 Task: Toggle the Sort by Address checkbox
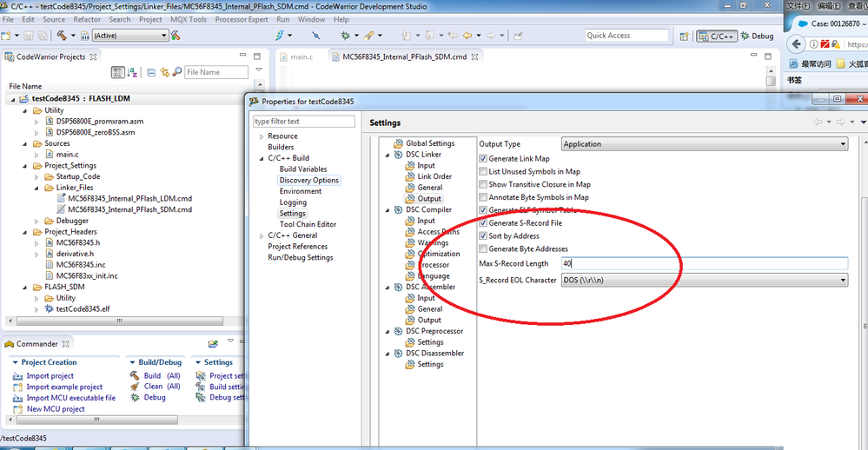click(x=483, y=235)
